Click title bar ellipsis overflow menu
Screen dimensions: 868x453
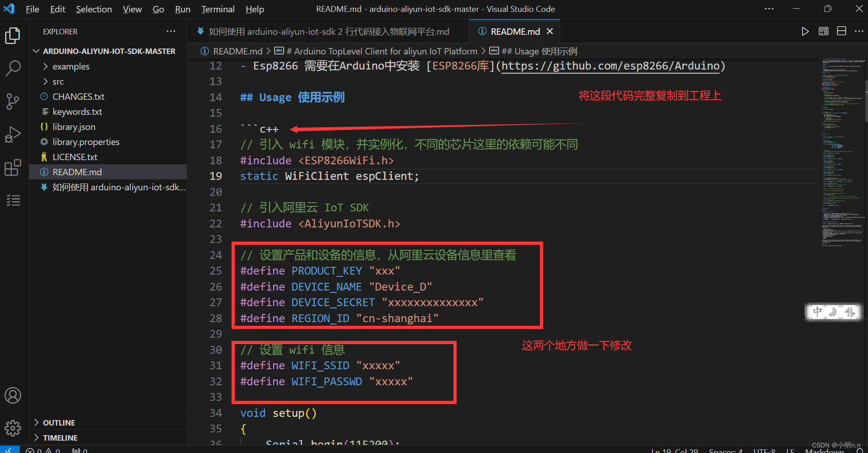[769, 9]
